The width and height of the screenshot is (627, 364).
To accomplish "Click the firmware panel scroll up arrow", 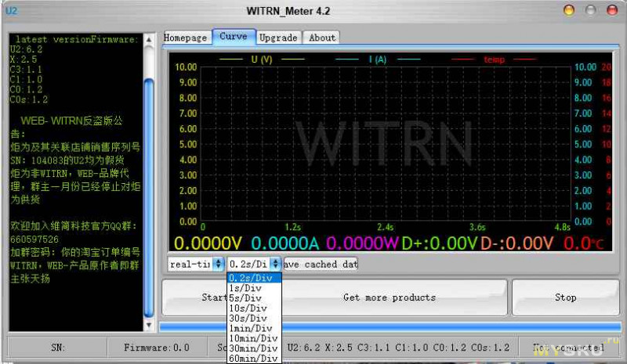I will click(149, 40).
